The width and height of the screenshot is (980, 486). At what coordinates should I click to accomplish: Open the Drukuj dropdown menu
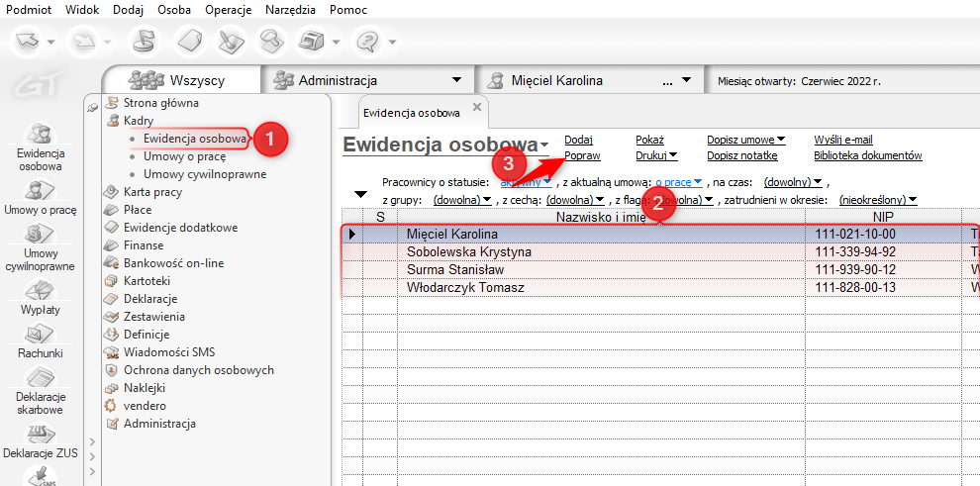tap(655, 155)
